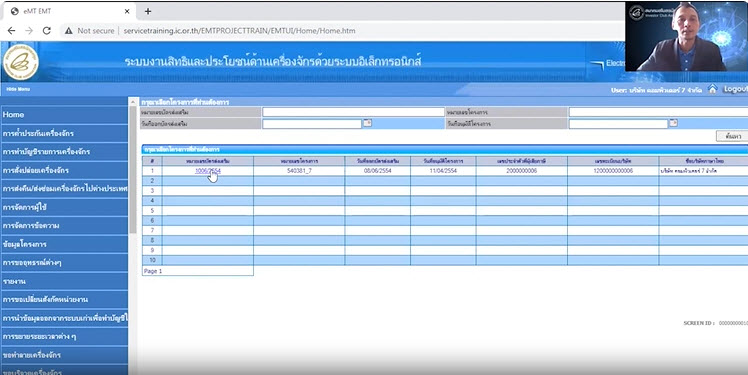
Task: Reload the page with the refresh icon
Action: [x=47, y=31]
